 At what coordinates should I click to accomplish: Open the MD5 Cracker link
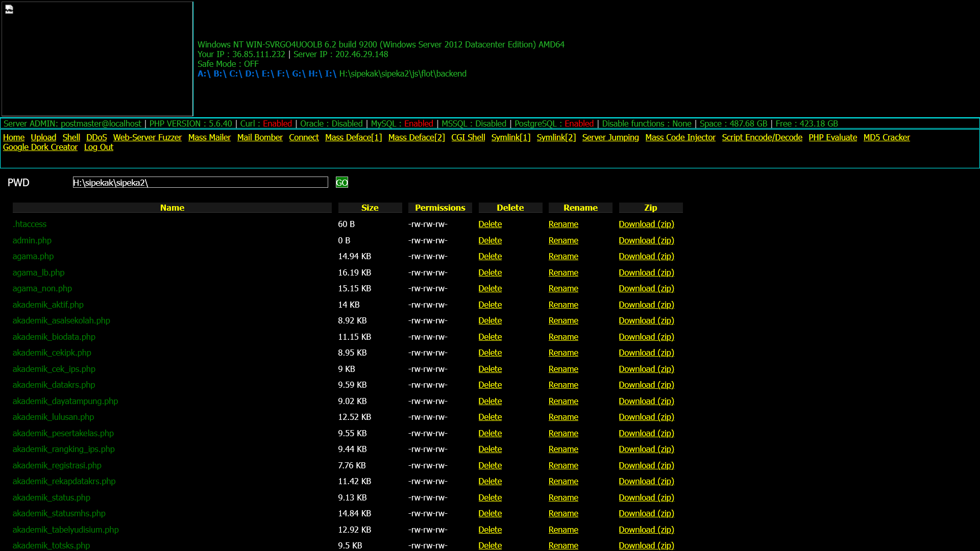coord(887,137)
